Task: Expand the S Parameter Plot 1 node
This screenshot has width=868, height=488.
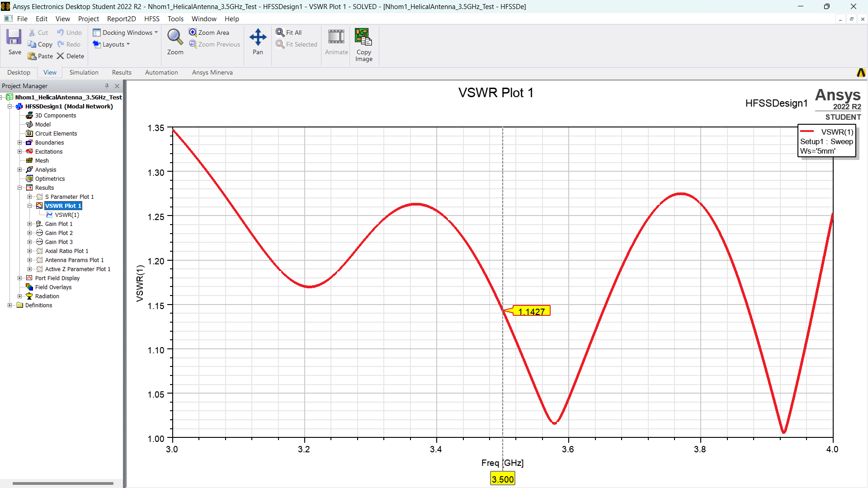Action: (30, 197)
